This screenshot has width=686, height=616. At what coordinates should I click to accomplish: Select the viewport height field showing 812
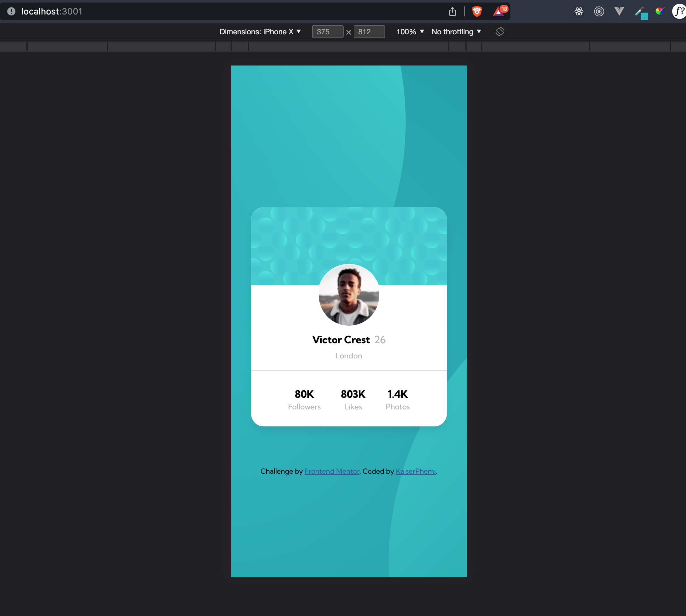pos(369,31)
